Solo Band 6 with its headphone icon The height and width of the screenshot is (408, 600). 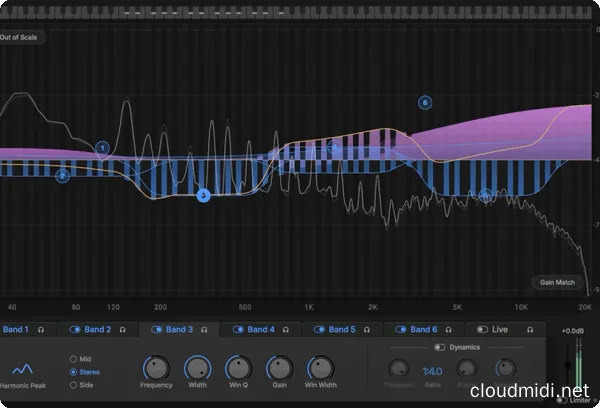click(x=448, y=330)
